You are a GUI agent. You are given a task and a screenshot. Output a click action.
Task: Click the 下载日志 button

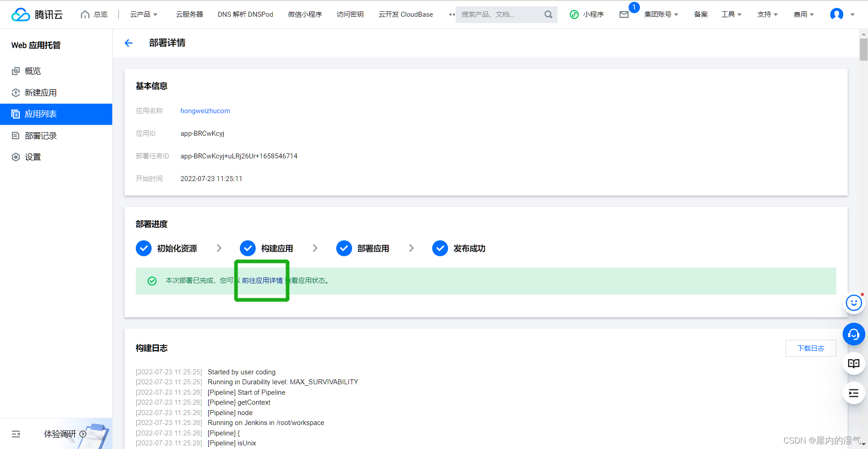pos(811,348)
